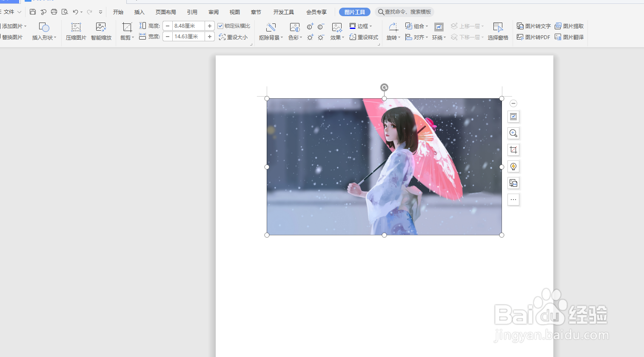This screenshot has width=644, height=357.
Task: Decrease picture brightness icon
Action: (x=321, y=37)
